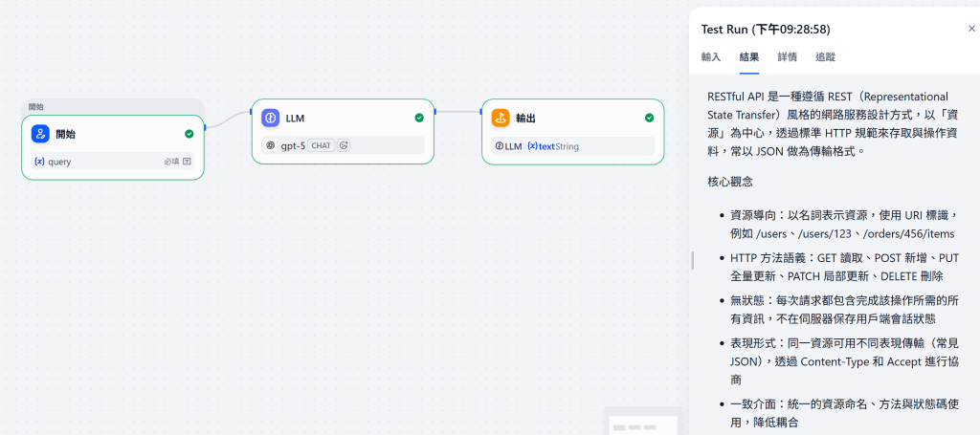Click the green success check on 輸出 node

tap(650, 118)
